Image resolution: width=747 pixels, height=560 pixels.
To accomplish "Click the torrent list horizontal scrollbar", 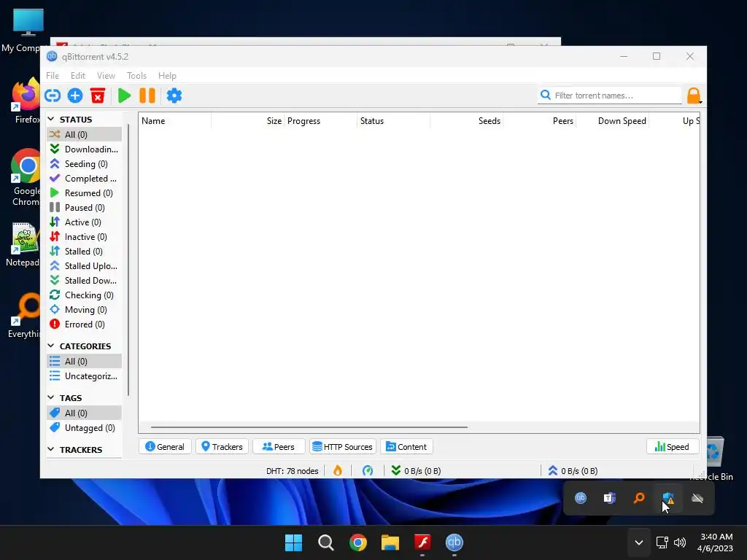I will click(309, 427).
